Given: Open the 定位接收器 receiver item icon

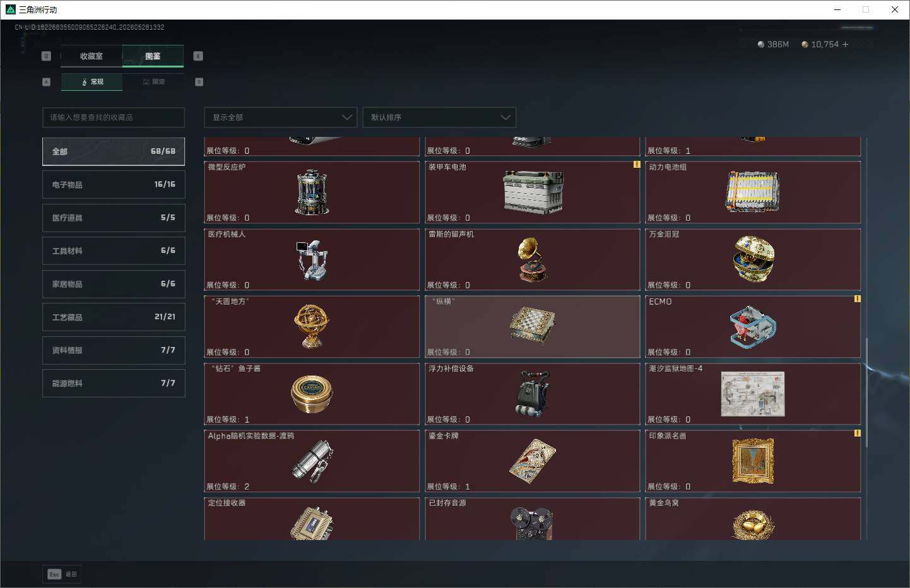Looking at the screenshot, I should coord(312,523).
